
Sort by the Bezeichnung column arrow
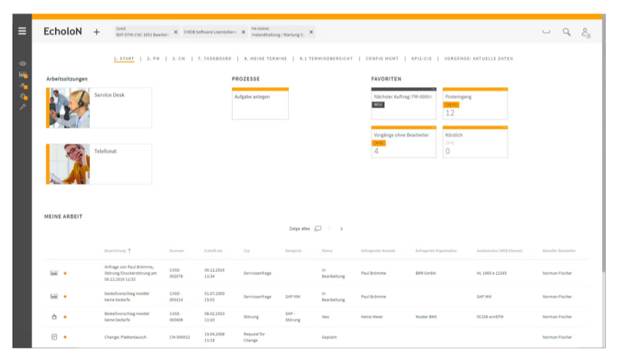coord(129,251)
